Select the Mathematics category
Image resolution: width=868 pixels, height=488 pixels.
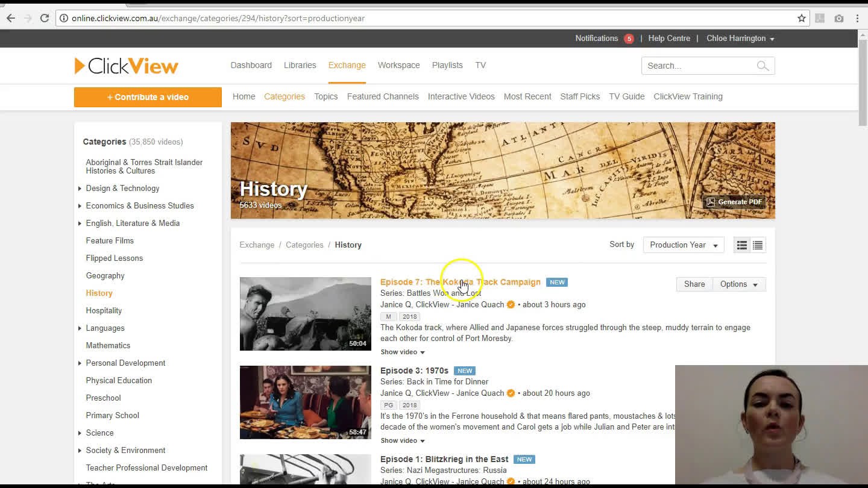point(108,346)
